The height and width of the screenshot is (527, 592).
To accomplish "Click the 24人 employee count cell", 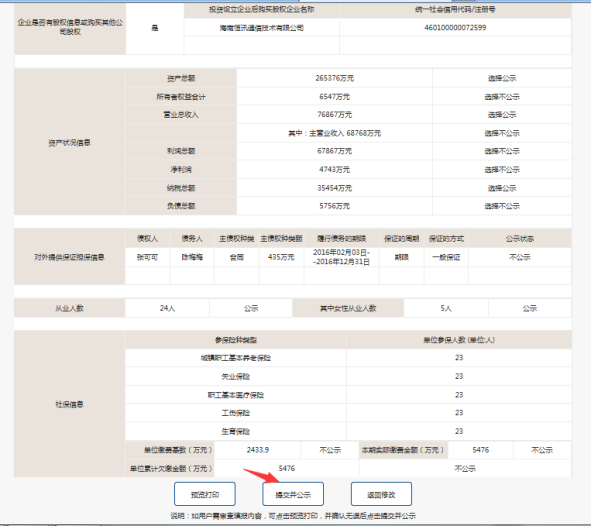I will pyautogui.click(x=167, y=308).
